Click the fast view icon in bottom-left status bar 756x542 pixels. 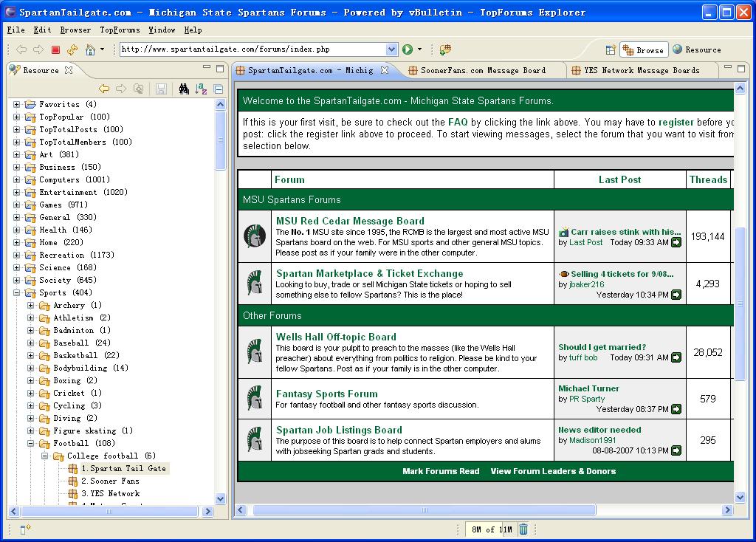pyautogui.click(x=25, y=529)
